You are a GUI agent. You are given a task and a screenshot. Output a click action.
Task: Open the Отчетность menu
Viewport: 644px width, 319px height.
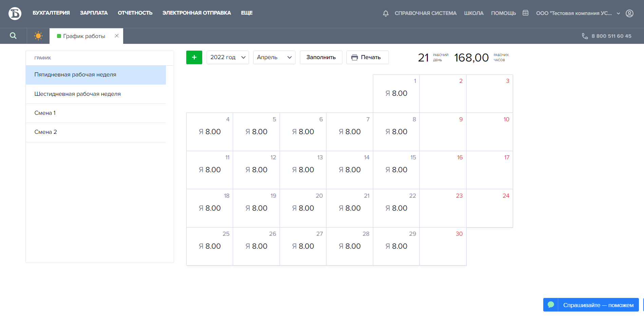pos(135,13)
